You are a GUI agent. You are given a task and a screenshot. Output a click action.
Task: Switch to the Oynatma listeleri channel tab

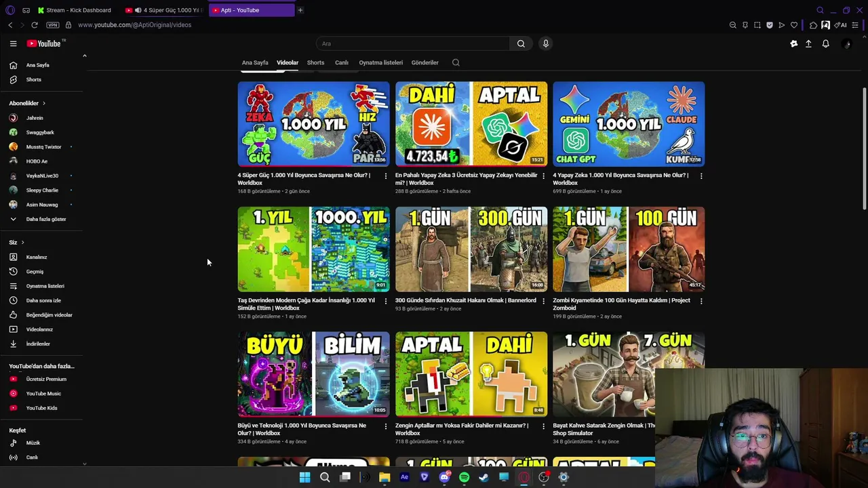380,62
